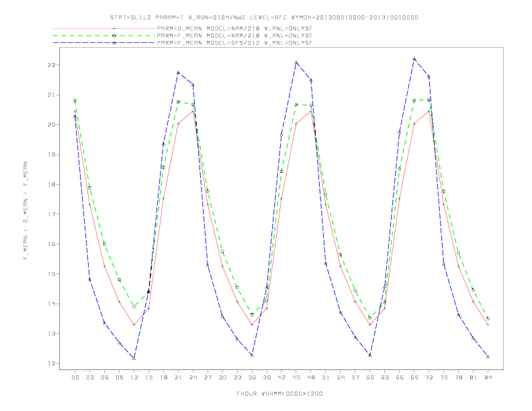Click blue GFS triangle peak at hour 69
The height and width of the screenshot is (411, 532).
pyautogui.click(x=414, y=58)
